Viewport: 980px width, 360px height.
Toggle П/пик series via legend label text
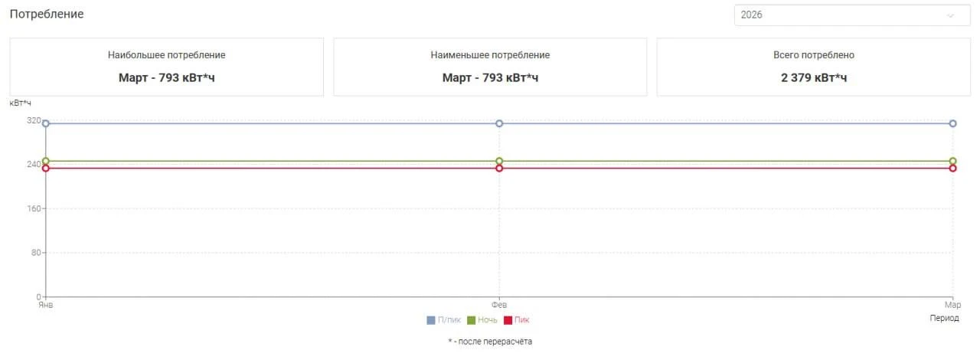449,320
